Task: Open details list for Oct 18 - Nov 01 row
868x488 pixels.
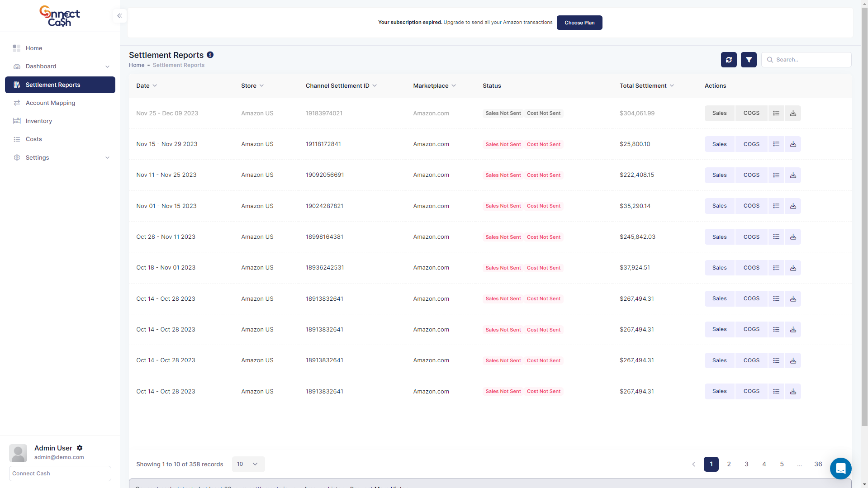Action: (776, 268)
